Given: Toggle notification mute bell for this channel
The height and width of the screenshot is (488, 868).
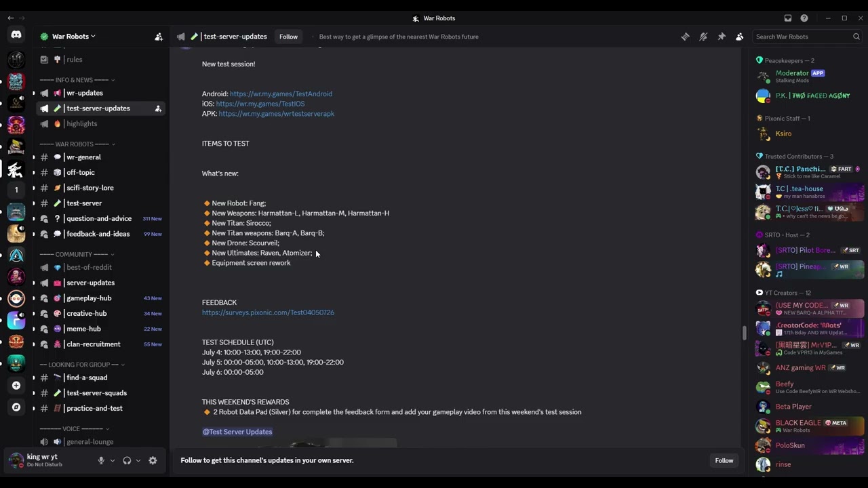Looking at the screenshot, I should point(703,37).
